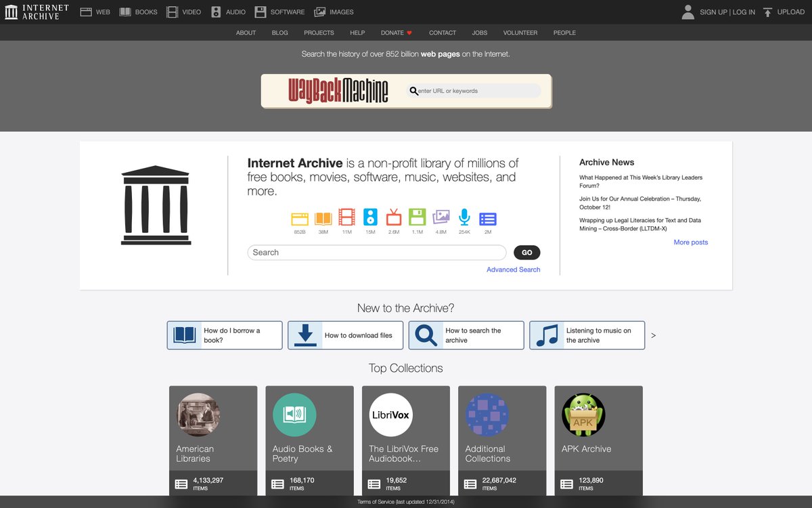Click the user avatar icon

pos(688,12)
